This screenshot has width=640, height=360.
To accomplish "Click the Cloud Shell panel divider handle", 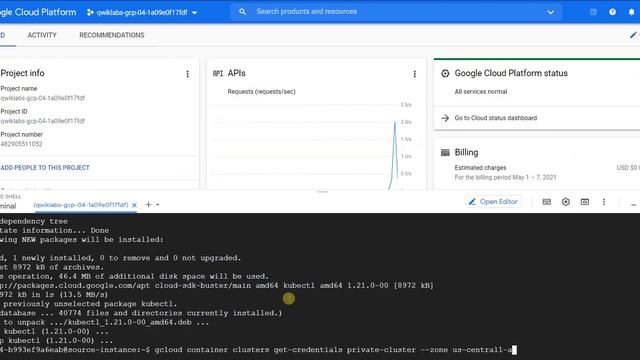I will click(x=322, y=191).
